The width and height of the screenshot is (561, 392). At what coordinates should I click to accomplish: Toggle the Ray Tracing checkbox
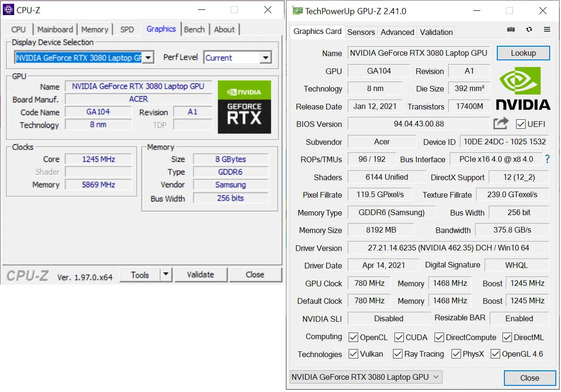[x=397, y=354]
